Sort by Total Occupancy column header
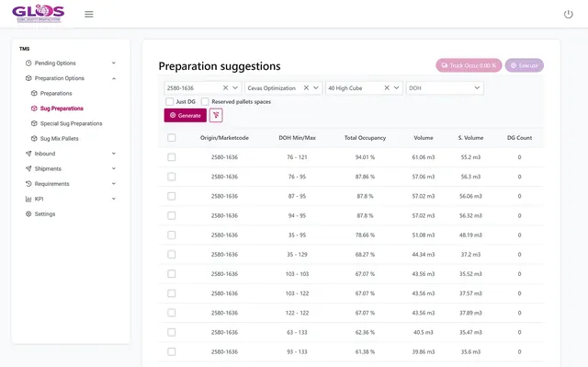Viewport: 588px width, 367px height. (x=365, y=138)
